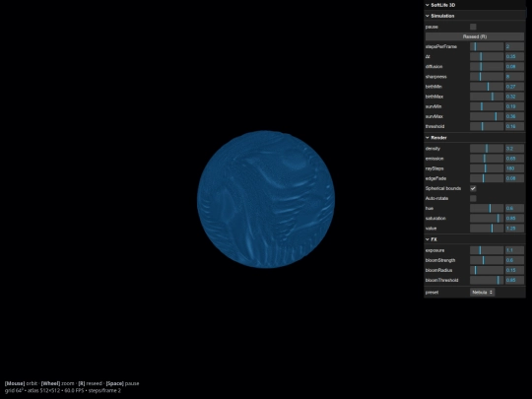The height and width of the screenshot is (399, 532).
Task: Click the stepsPerFrame value field
Action: tap(514, 47)
